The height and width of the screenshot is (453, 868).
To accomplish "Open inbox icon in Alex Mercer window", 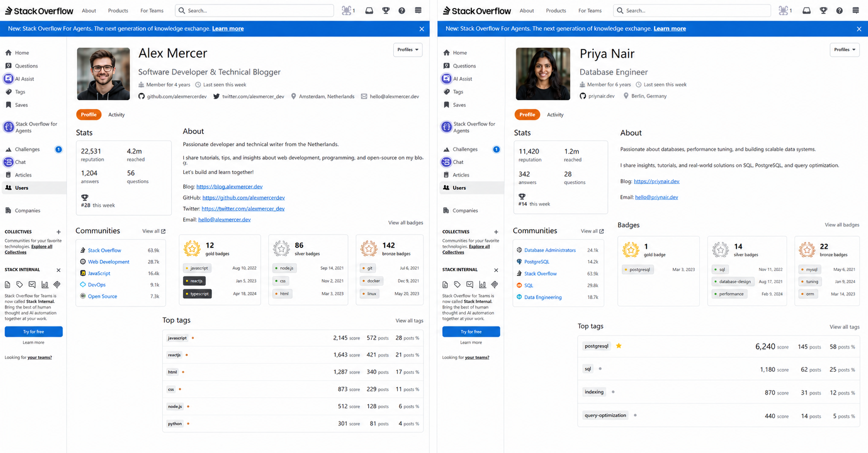I will point(369,10).
